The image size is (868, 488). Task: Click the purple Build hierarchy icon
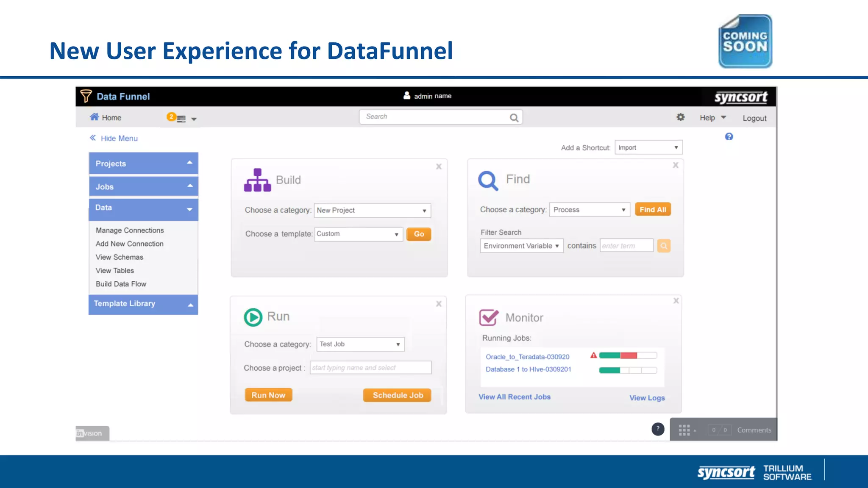click(257, 180)
